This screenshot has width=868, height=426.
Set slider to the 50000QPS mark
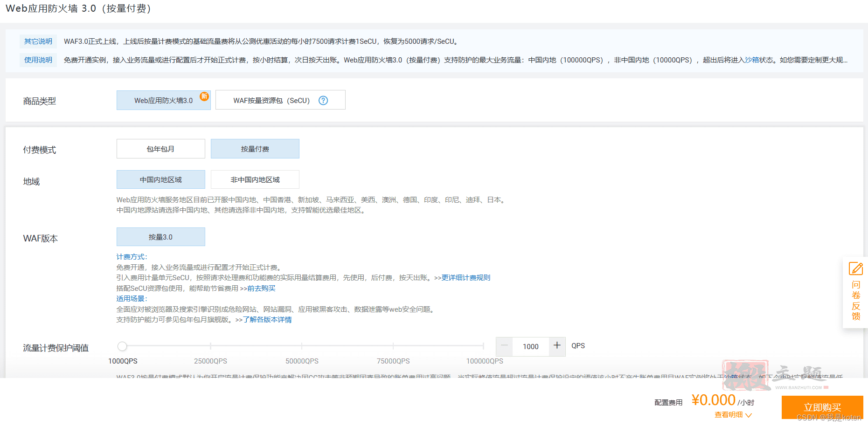[302, 346]
